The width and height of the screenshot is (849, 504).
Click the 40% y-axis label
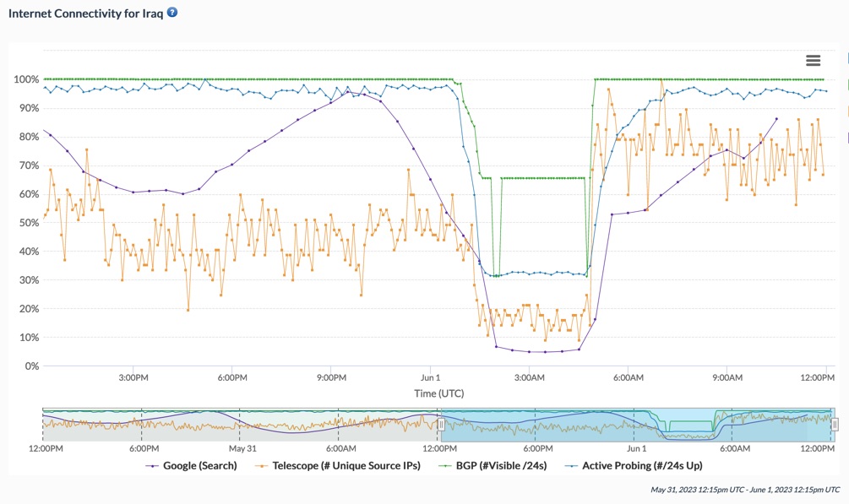tap(28, 252)
